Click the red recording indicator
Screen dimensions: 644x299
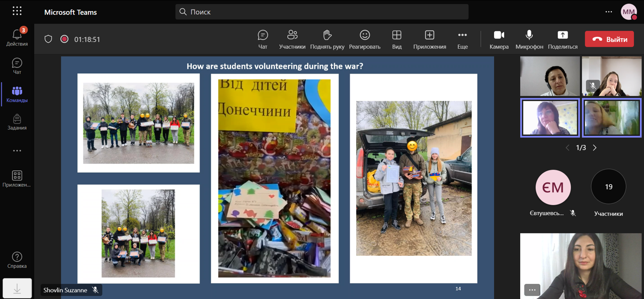point(64,39)
